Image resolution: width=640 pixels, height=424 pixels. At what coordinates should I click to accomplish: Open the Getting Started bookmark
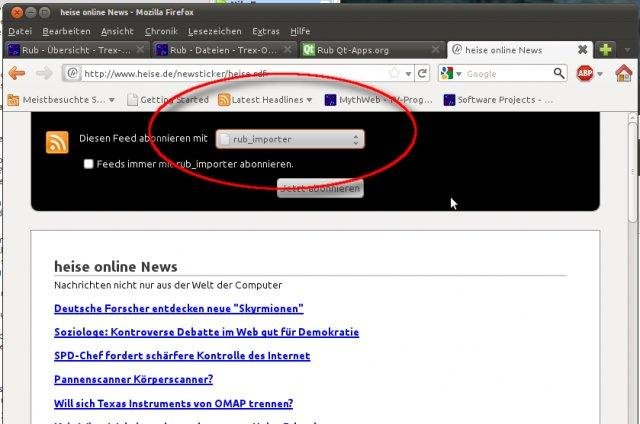pos(168,100)
